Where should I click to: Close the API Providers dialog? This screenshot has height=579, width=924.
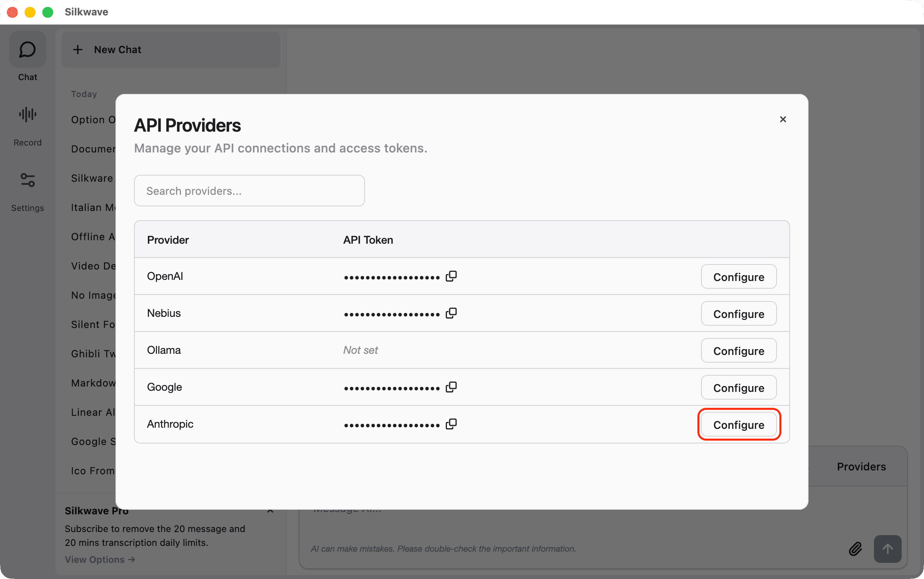pos(783,119)
